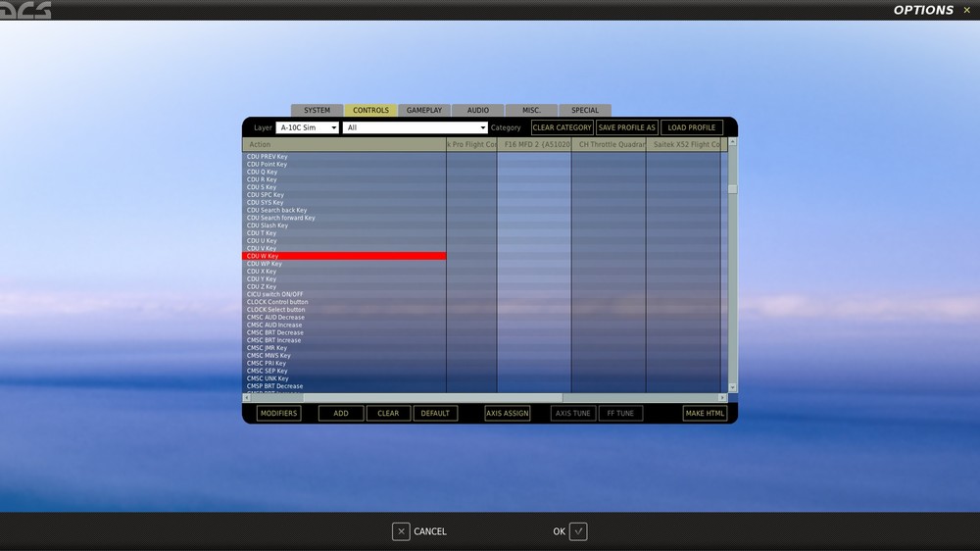
Task: Click the CLEAR button
Action: (388, 414)
